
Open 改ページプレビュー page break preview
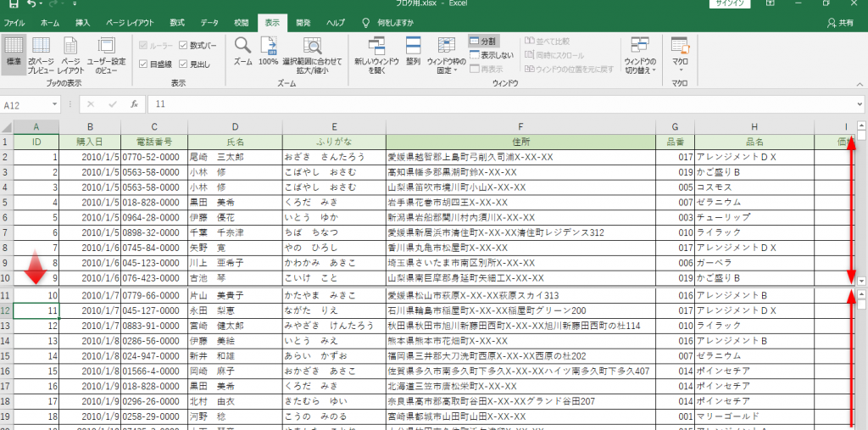tap(41, 52)
